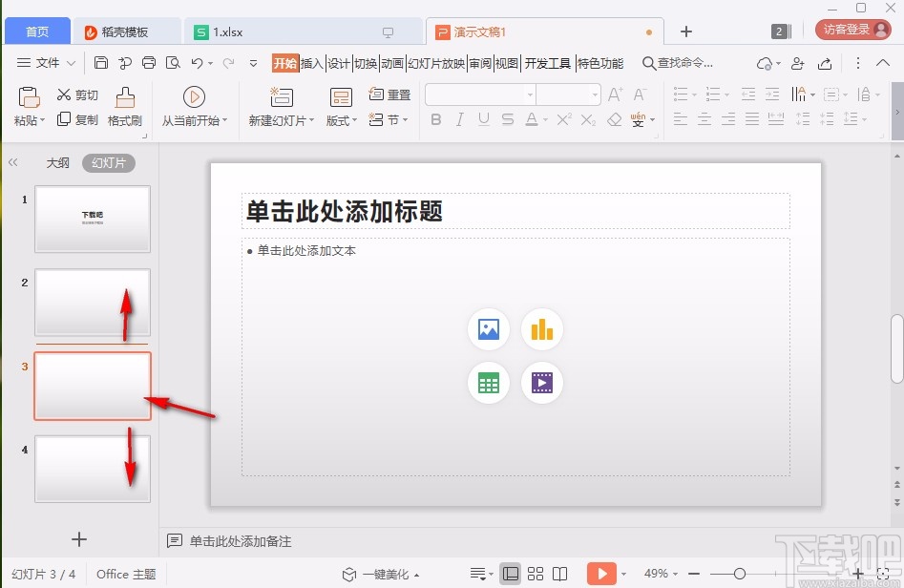Click the insert chart icon in the slide
This screenshot has height=588, width=904.
click(542, 329)
